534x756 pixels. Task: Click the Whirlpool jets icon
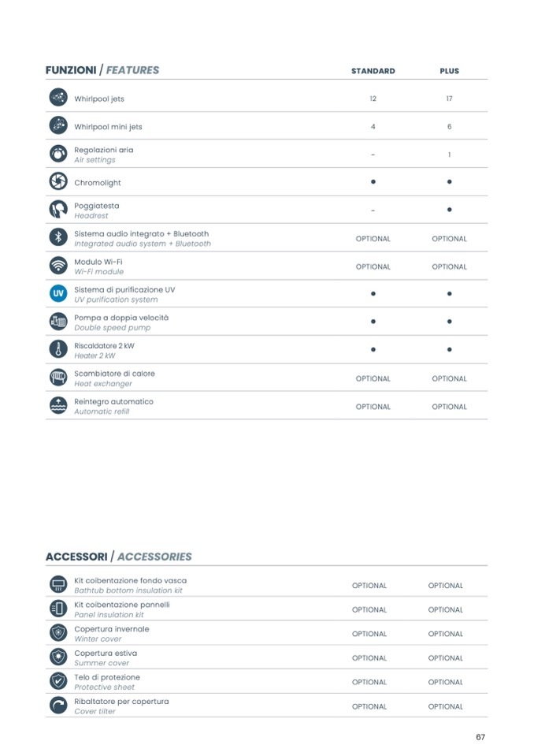tap(57, 98)
